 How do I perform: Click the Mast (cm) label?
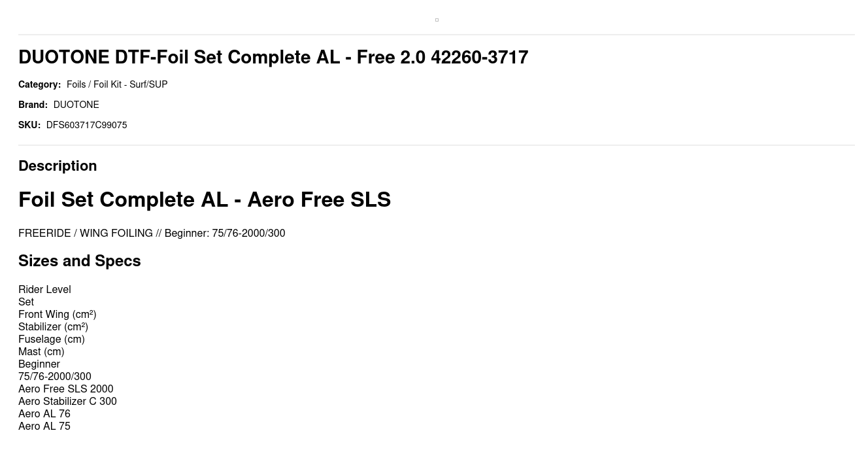[41, 351]
